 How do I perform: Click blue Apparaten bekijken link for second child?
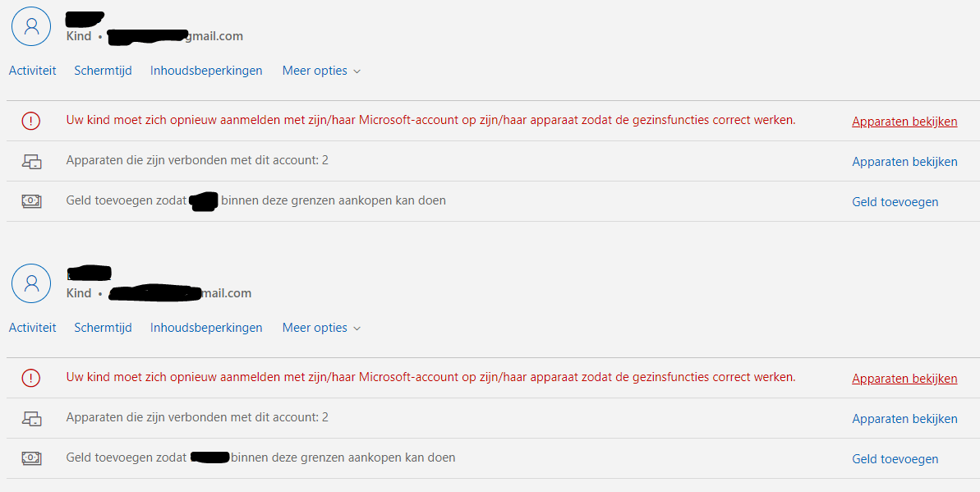click(904, 419)
